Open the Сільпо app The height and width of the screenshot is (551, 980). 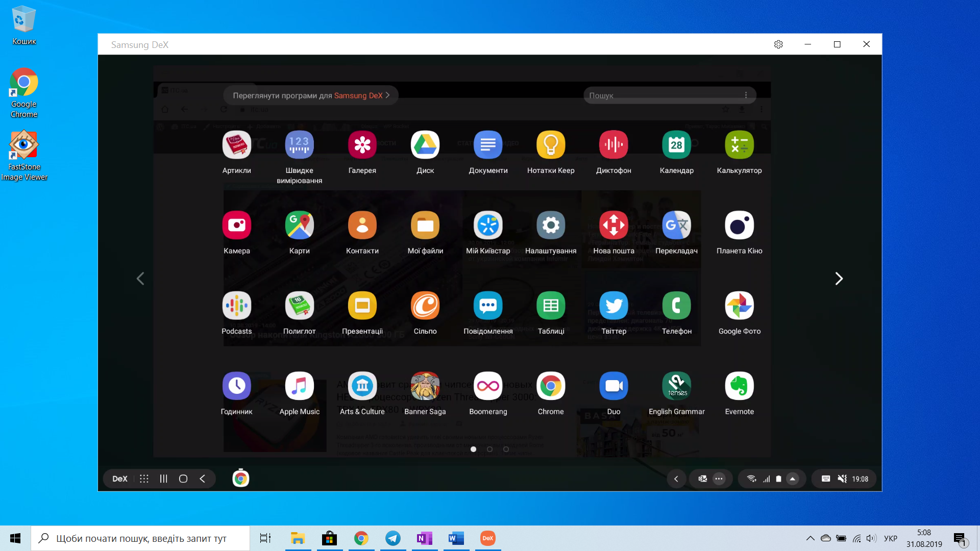tap(425, 306)
